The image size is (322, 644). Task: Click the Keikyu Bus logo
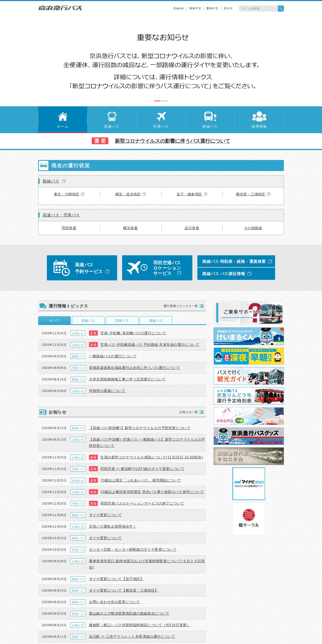coord(60,8)
